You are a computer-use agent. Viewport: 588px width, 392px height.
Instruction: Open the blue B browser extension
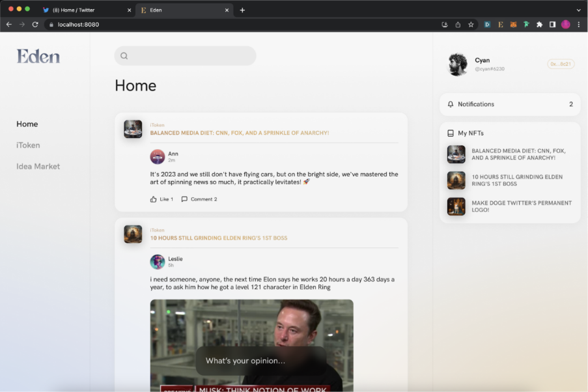(488, 25)
